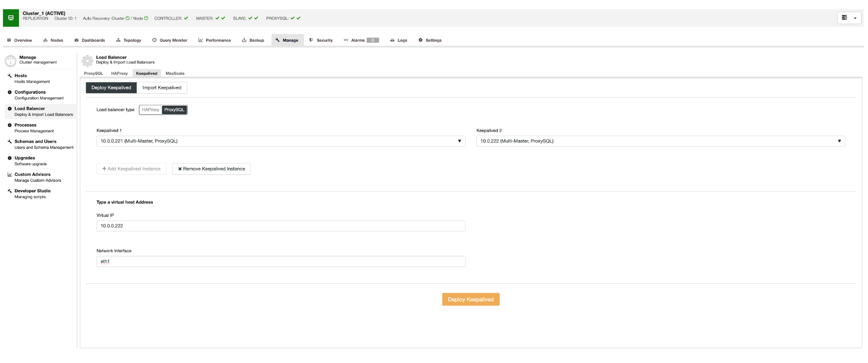Click the Developer Studio wrench icon
This screenshot has height=363, width=868.
coord(10,191)
